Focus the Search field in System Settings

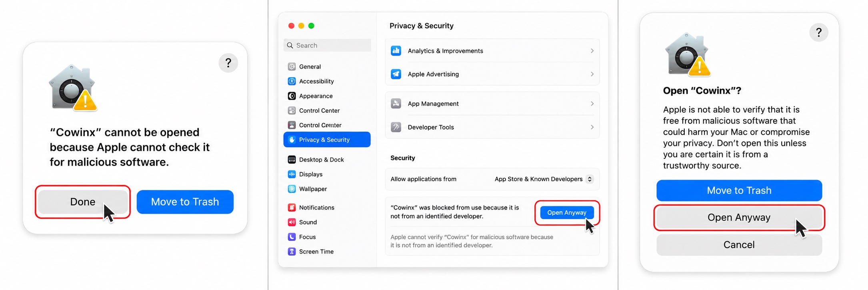[x=327, y=45]
